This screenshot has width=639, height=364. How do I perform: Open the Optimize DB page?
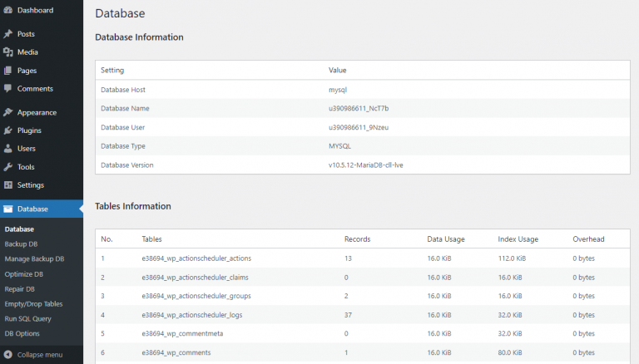[22, 274]
